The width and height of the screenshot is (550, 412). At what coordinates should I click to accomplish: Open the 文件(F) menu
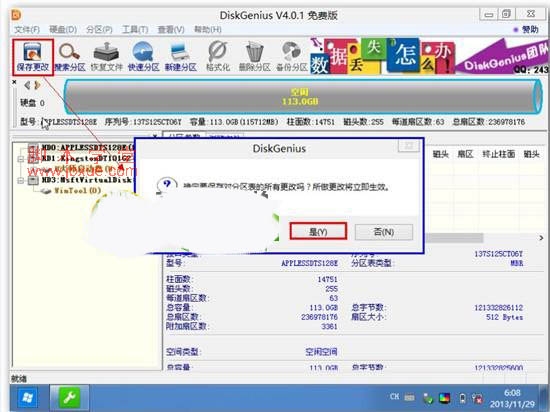click(27, 30)
